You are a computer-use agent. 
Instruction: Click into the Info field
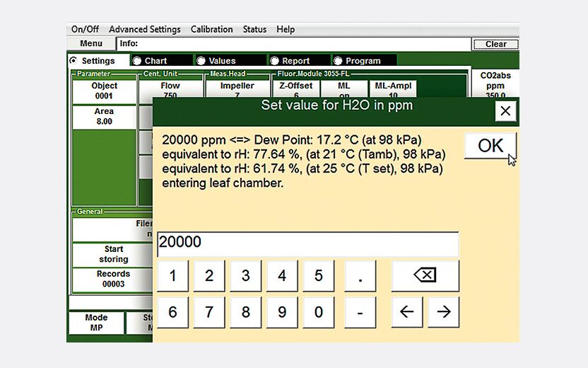pyautogui.click(x=293, y=44)
